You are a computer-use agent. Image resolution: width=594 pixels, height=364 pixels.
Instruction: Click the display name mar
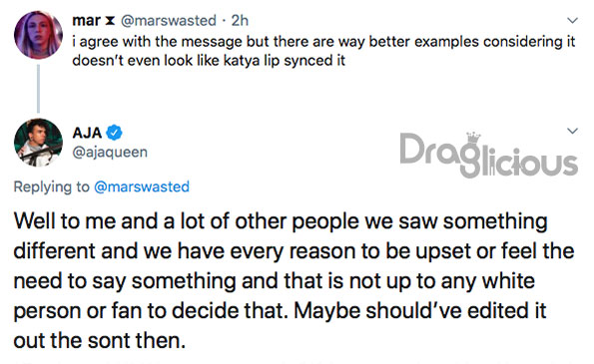coord(87,20)
